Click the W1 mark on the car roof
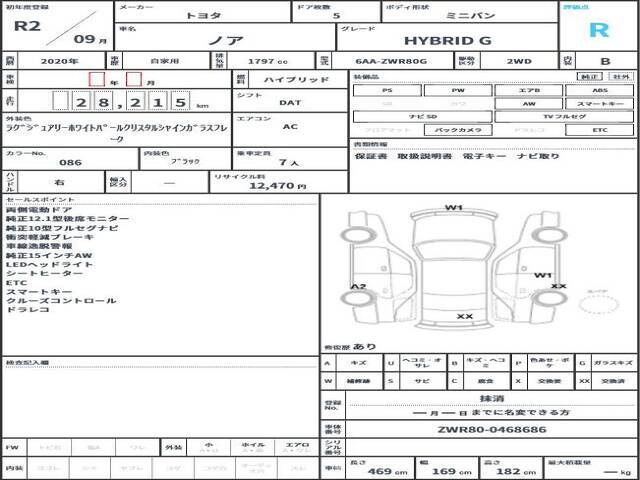The width and height of the screenshot is (640, 480). [x=454, y=208]
